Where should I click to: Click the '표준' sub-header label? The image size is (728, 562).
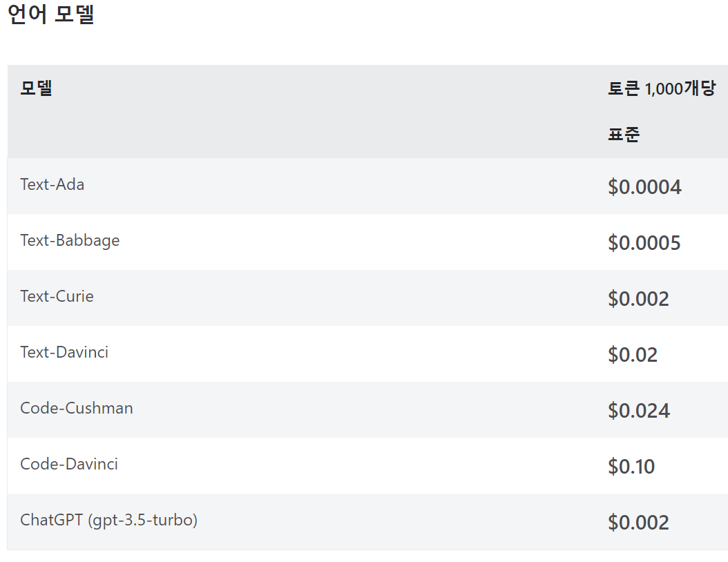(624, 134)
